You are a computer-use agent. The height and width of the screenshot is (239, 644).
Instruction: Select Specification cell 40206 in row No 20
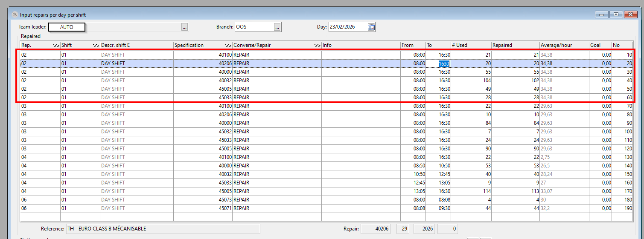(x=203, y=63)
